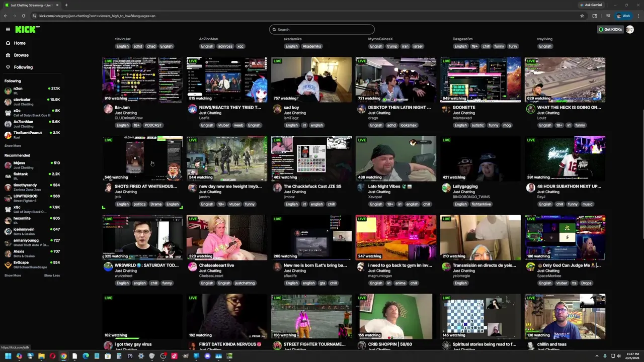Click the Drops tag under Only God Can Judge Me
This screenshot has width=644, height=362.
pyautogui.click(x=586, y=283)
